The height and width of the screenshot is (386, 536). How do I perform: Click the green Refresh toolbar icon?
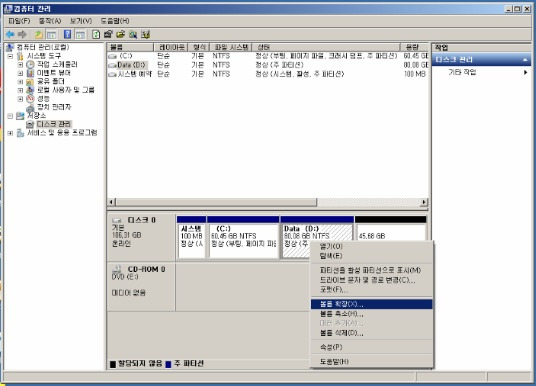pos(96,34)
